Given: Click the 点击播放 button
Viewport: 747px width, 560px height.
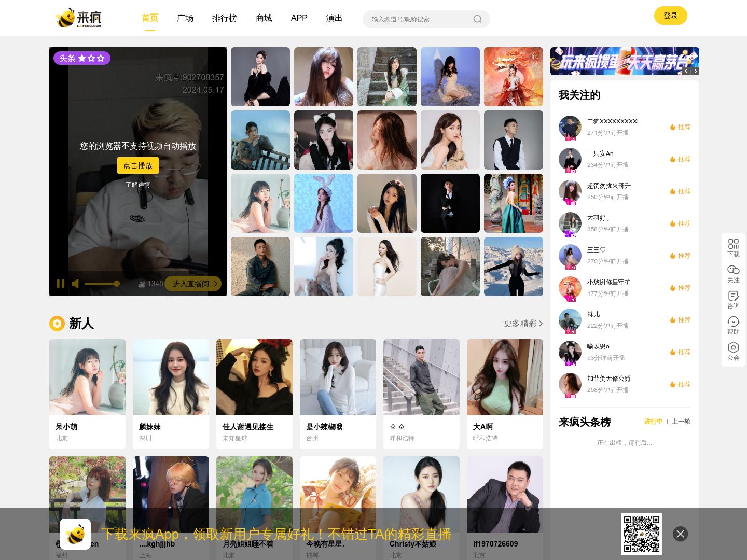Looking at the screenshot, I should click(x=138, y=165).
